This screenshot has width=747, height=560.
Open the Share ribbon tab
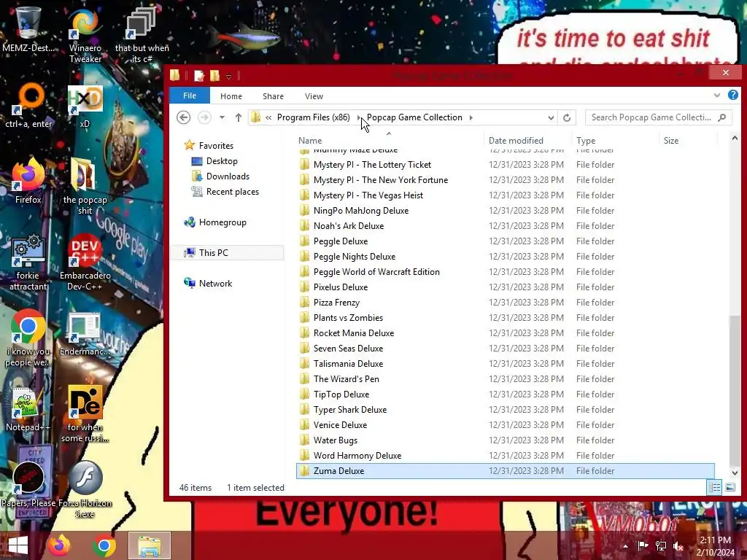(273, 96)
